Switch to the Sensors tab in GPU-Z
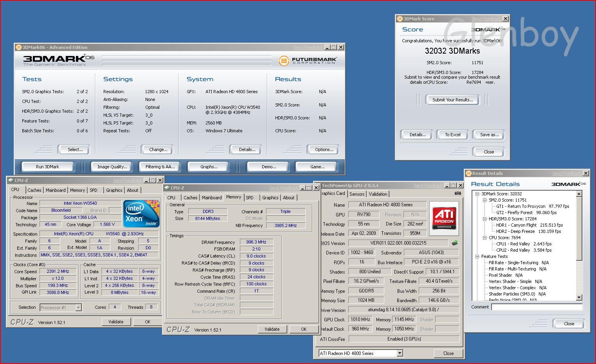This screenshot has width=596, height=364. click(357, 194)
